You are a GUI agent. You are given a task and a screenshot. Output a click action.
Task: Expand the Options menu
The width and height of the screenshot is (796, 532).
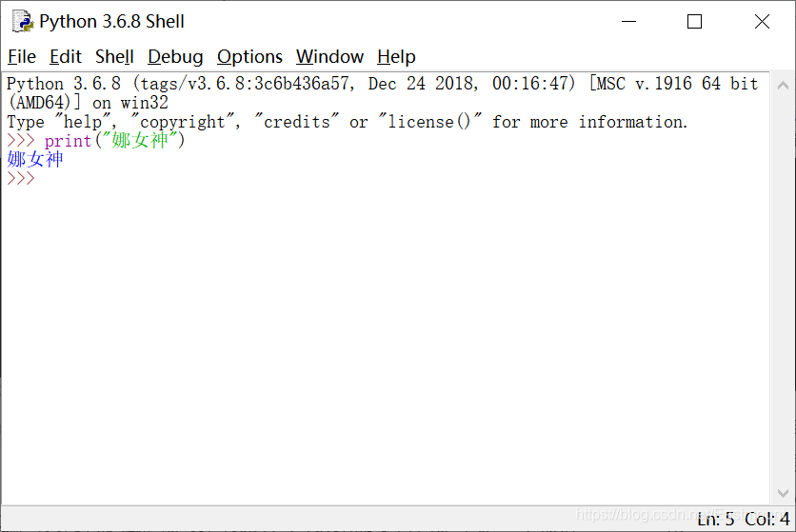[249, 57]
